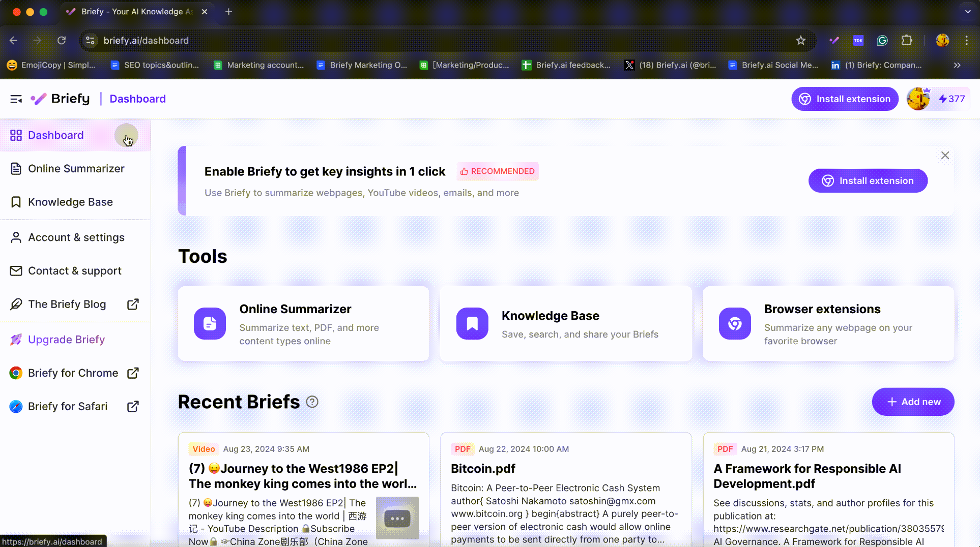Go forward in browser history

coord(37,40)
